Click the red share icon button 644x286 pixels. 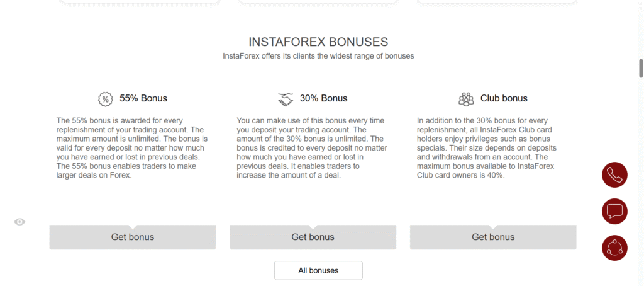point(614,248)
